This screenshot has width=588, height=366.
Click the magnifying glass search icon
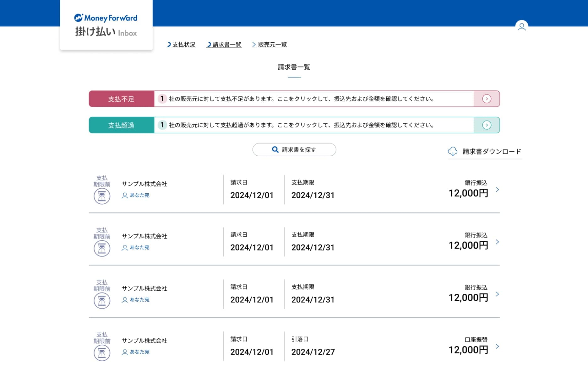pyautogui.click(x=275, y=150)
